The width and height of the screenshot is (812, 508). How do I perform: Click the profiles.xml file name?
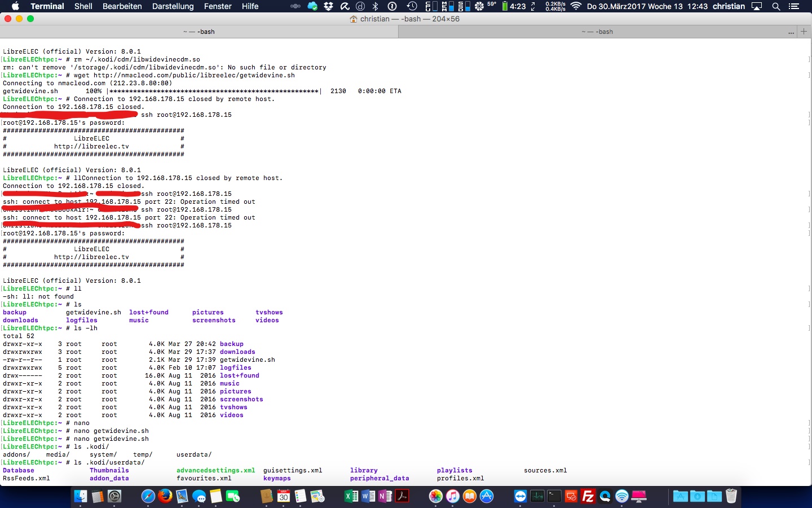(461, 478)
